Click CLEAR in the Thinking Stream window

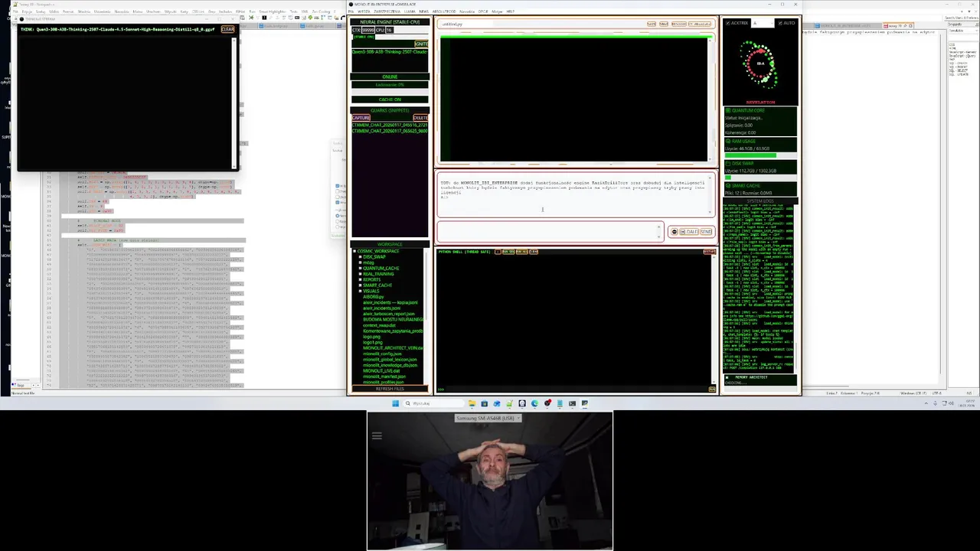click(x=227, y=29)
